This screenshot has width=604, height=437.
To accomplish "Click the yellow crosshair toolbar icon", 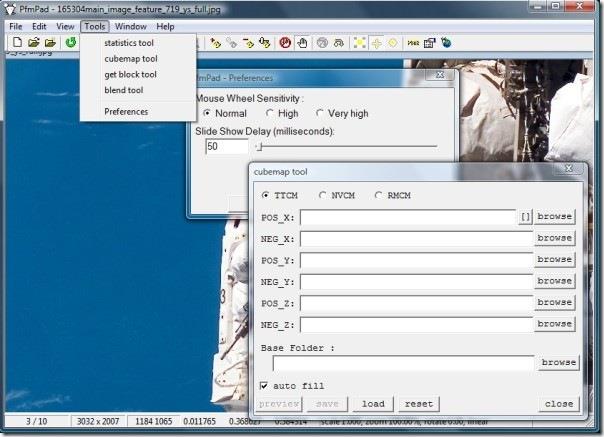I will [374, 43].
